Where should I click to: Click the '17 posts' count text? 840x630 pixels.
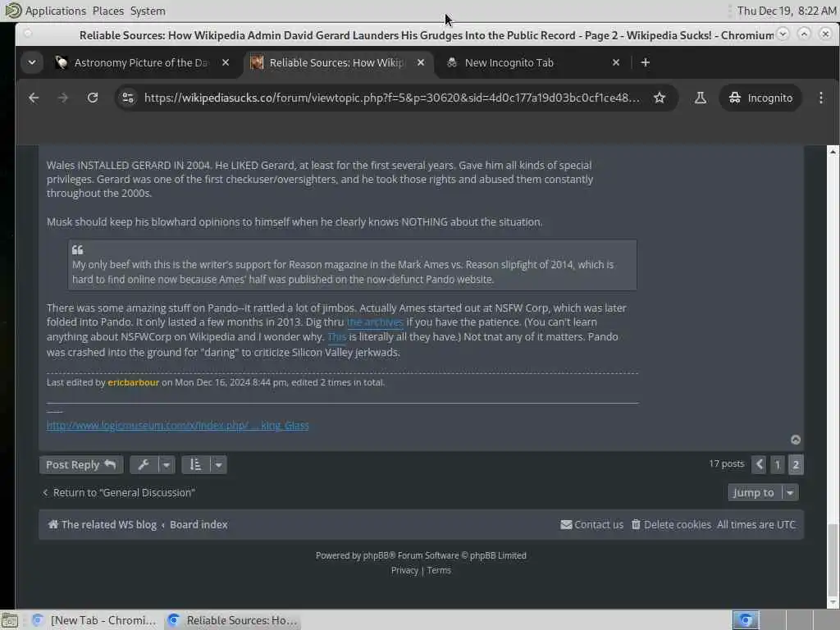point(727,464)
